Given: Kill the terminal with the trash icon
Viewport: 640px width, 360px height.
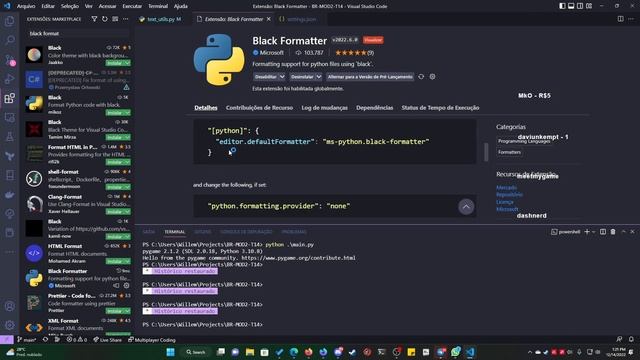Looking at the screenshot, I should 613,232.
